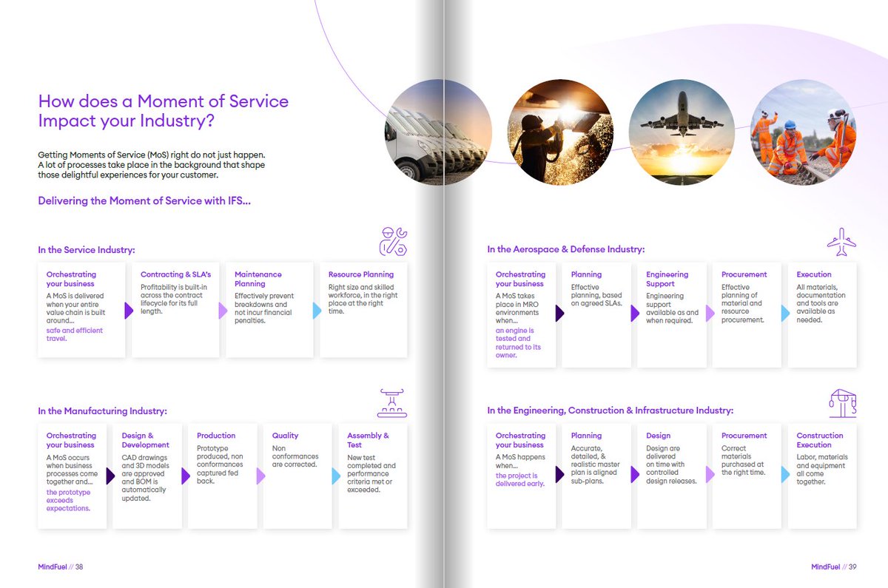Click highlighted text 'the project is delivered early.'
Image resolution: width=888 pixels, height=588 pixels.
tap(520, 479)
